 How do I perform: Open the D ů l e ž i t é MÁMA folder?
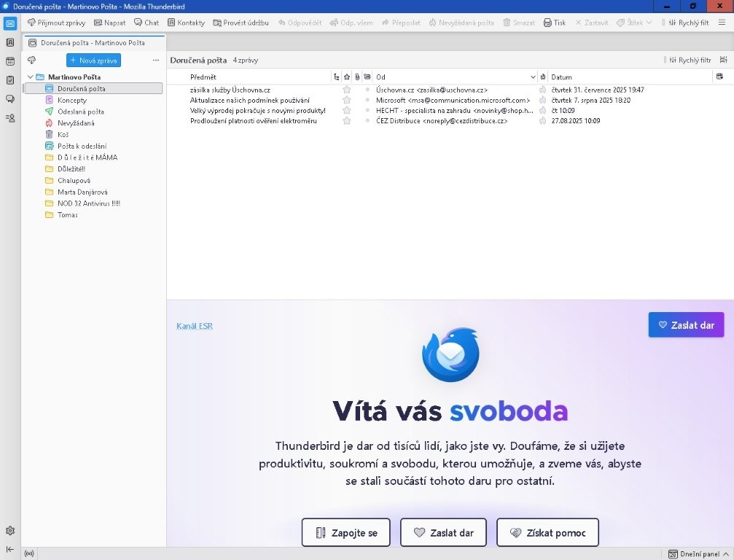[93, 157]
